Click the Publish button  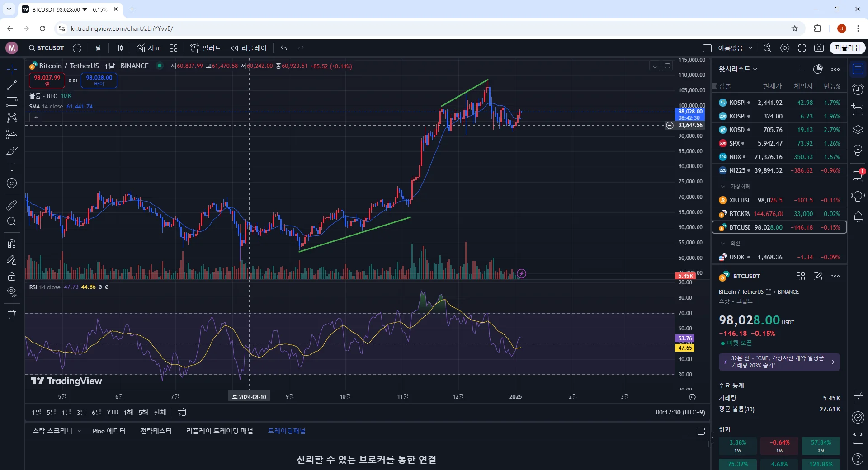[847, 48]
